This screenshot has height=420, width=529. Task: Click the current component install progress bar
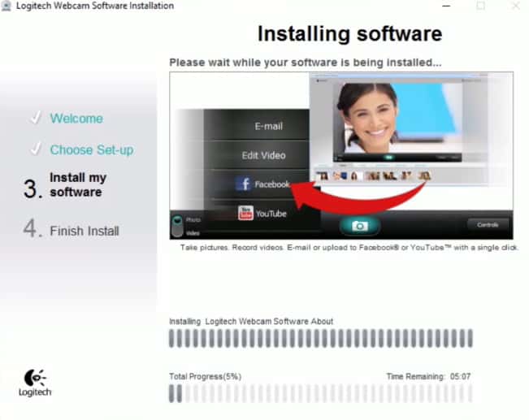[320, 338]
